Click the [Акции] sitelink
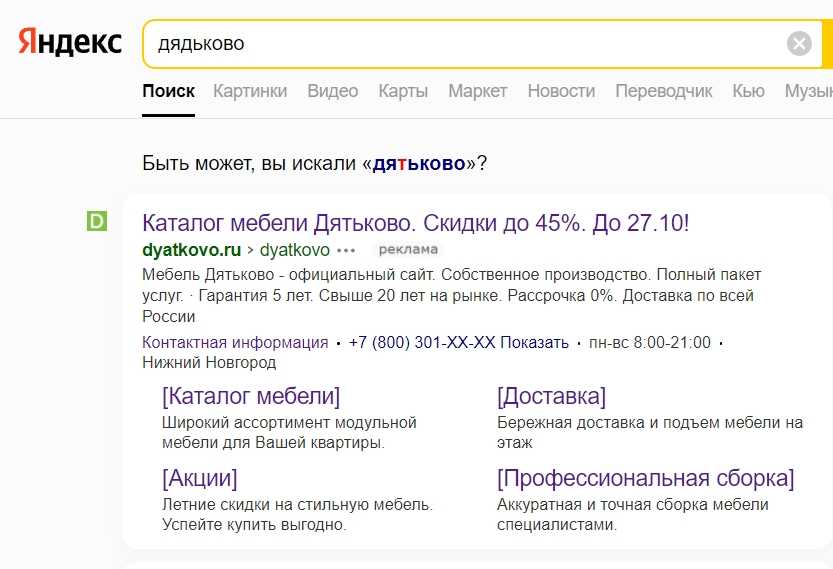This screenshot has height=569, width=833. [199, 477]
